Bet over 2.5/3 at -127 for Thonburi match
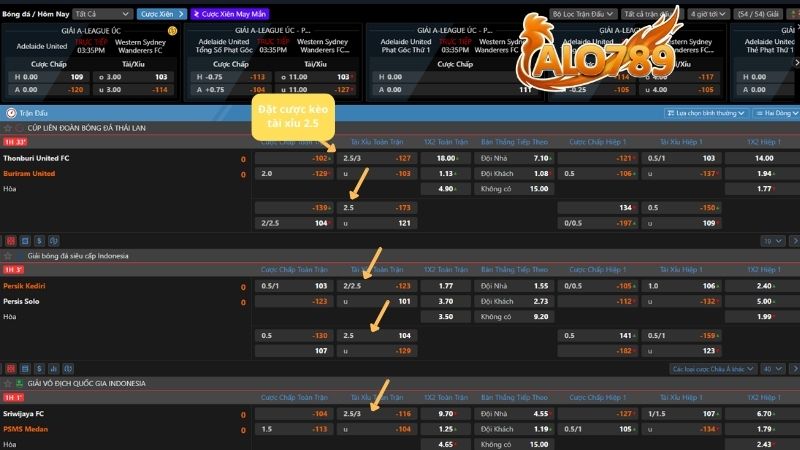Screen dimensions: 800x450 [377, 158]
